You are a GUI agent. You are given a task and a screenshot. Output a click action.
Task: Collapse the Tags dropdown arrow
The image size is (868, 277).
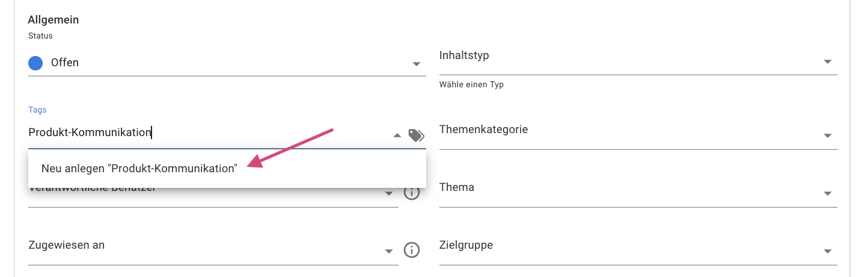397,135
